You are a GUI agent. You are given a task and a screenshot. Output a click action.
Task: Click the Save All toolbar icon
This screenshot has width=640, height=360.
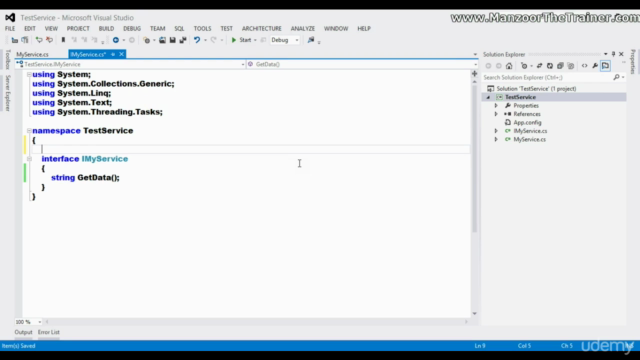click(183, 40)
